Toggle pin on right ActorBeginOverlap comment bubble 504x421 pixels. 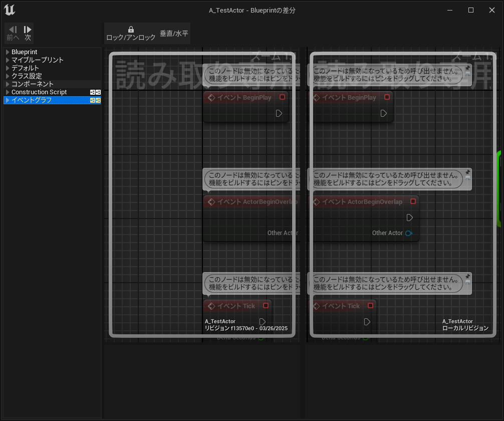467,172
